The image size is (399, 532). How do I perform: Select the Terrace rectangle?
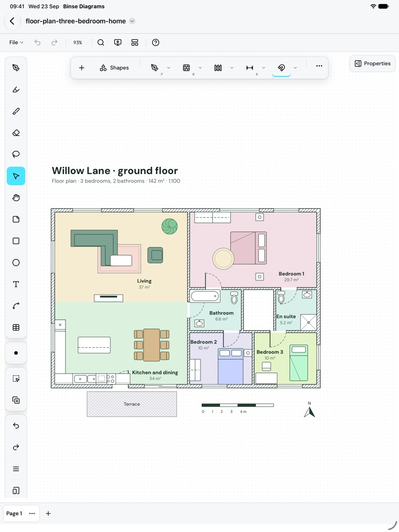click(x=131, y=404)
